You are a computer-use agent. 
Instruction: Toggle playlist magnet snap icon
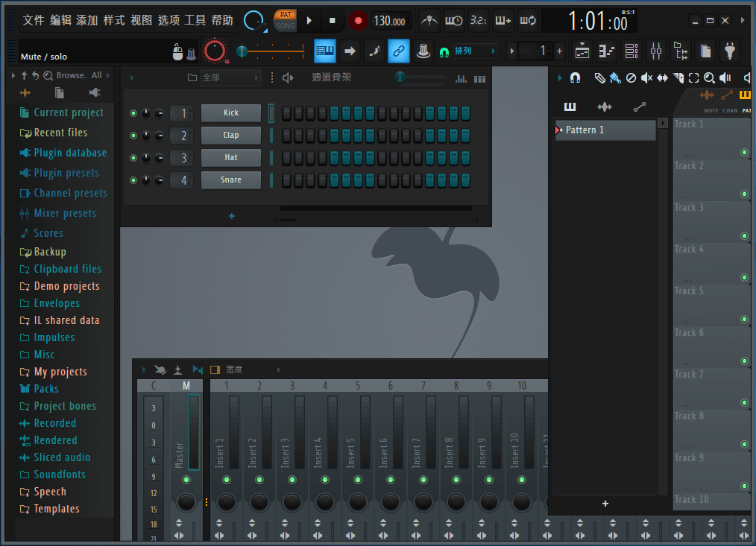[x=575, y=77]
